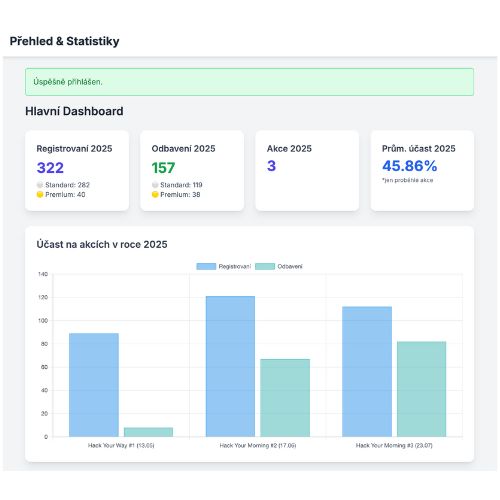Open the Odbavení 2025 card value 157

tap(163, 168)
